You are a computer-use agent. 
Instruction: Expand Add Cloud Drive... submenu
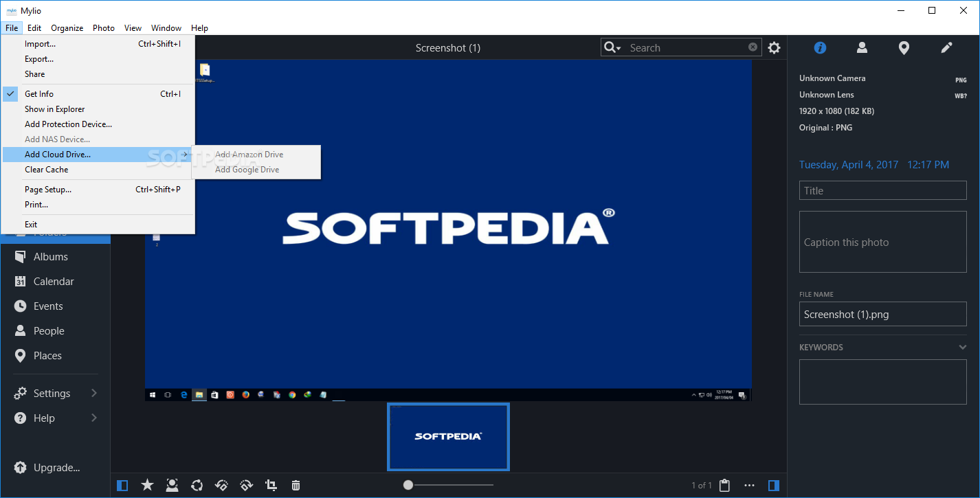coord(98,155)
